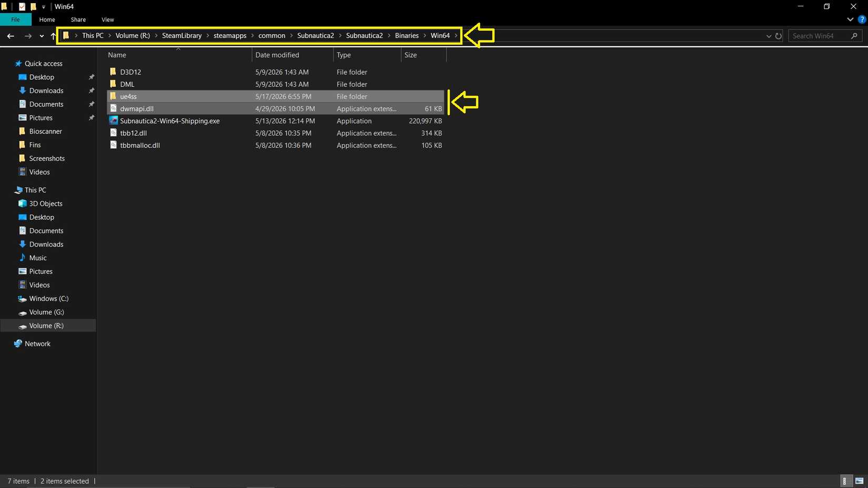Open the File ribbon tab
The height and width of the screenshot is (488, 868).
[16, 19]
